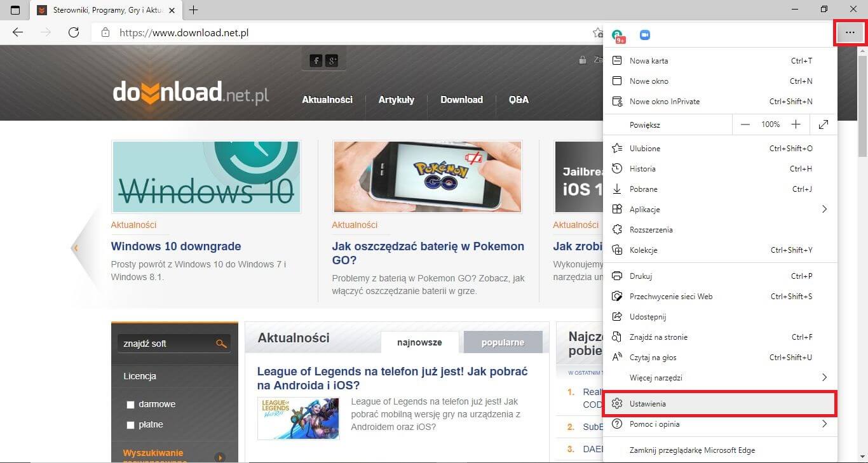Open Artykuły in site navigation

coord(397,100)
